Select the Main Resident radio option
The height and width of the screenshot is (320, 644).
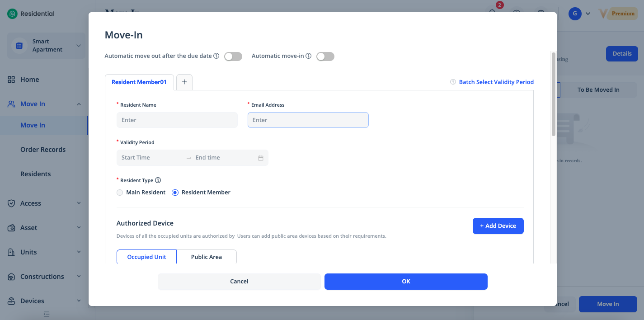(120, 193)
